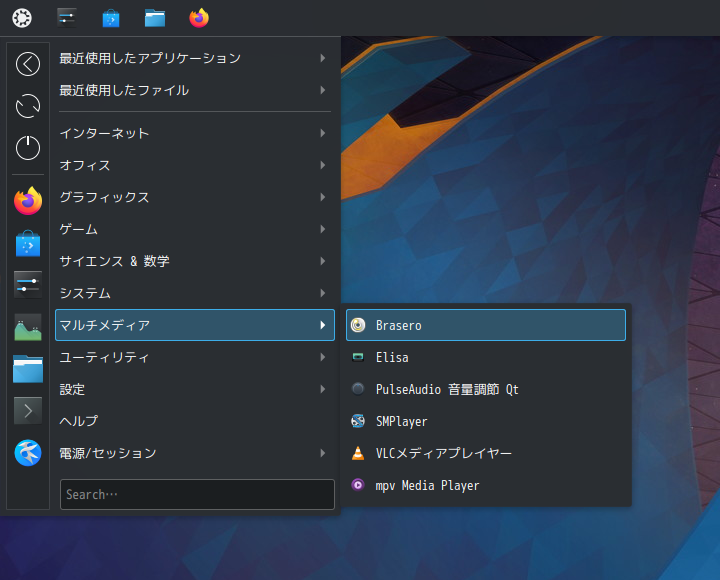Launch SMPlayer from the submenu

486,421
